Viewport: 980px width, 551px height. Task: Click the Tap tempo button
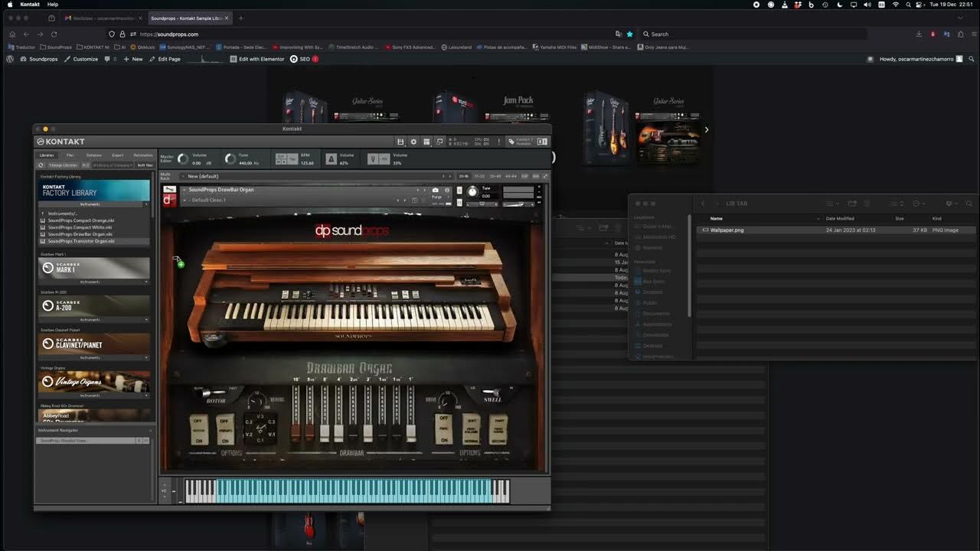pos(292,159)
